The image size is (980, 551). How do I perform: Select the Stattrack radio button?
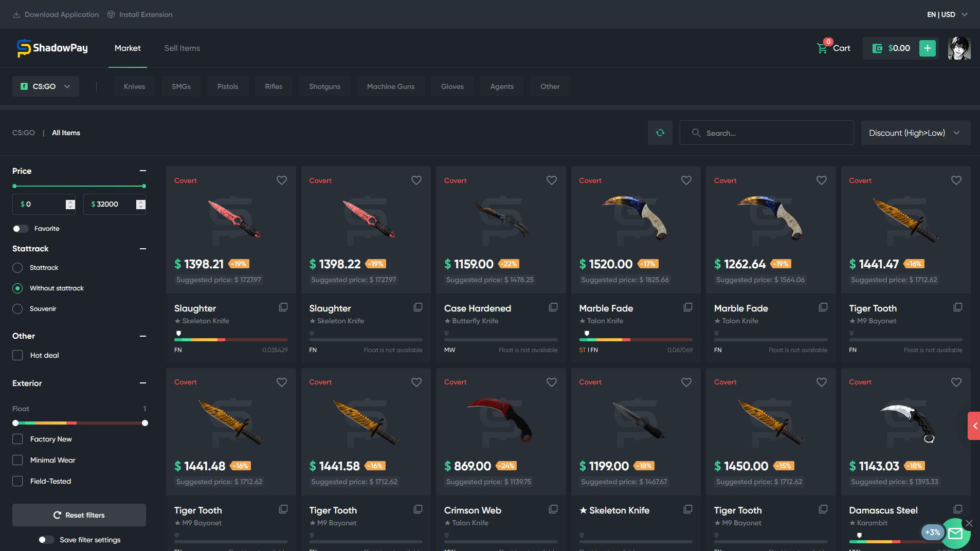click(x=17, y=267)
